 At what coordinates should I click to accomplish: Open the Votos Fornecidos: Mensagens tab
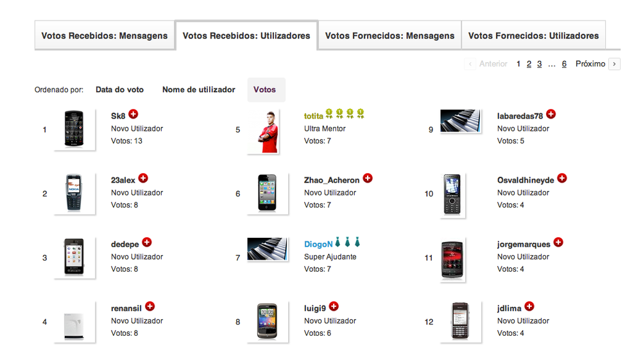(x=389, y=36)
